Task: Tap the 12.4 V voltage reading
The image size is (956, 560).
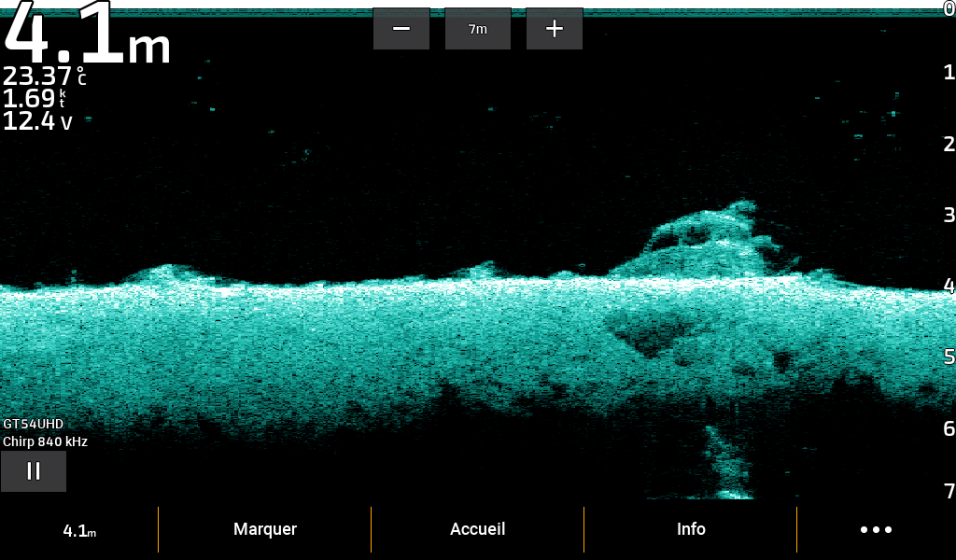Action: click(37, 120)
